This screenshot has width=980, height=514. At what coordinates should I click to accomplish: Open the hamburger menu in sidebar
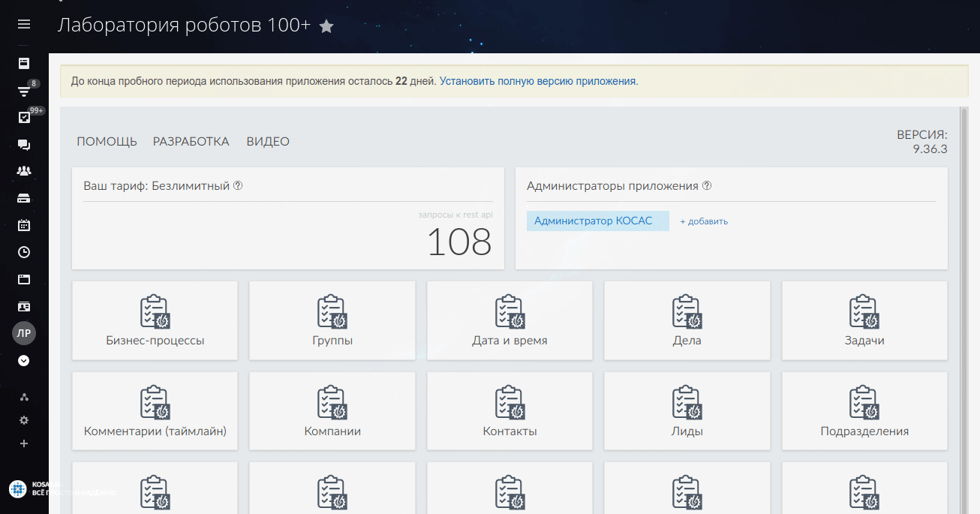pyautogui.click(x=24, y=25)
